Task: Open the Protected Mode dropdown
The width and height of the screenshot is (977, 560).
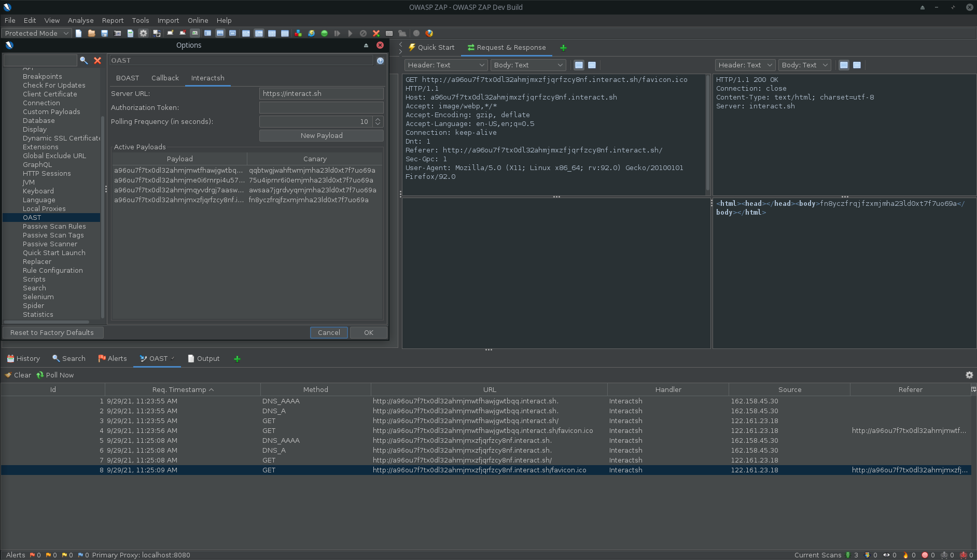Action: click(x=36, y=33)
